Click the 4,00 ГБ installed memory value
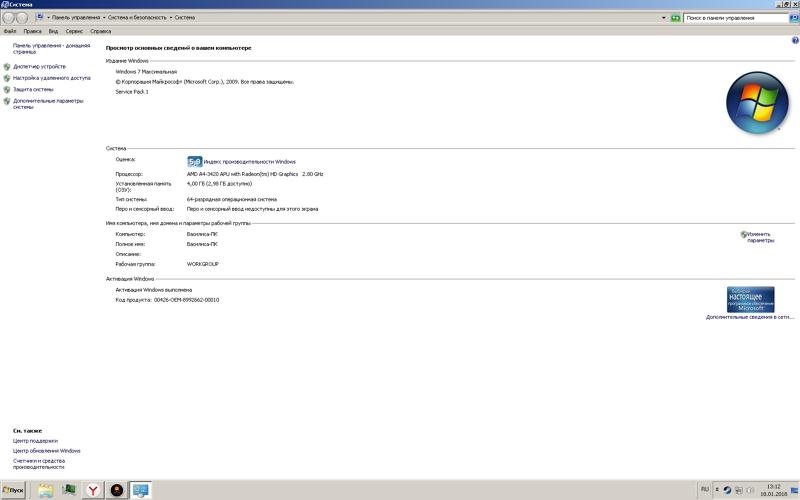Image resolution: width=800 pixels, height=500 pixels. [219, 184]
